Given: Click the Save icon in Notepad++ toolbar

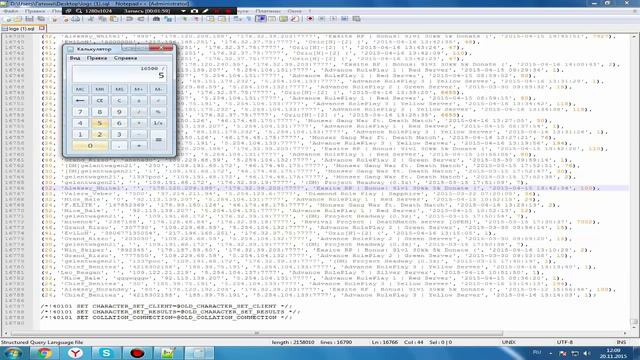Looking at the screenshot, I should click(29, 19).
